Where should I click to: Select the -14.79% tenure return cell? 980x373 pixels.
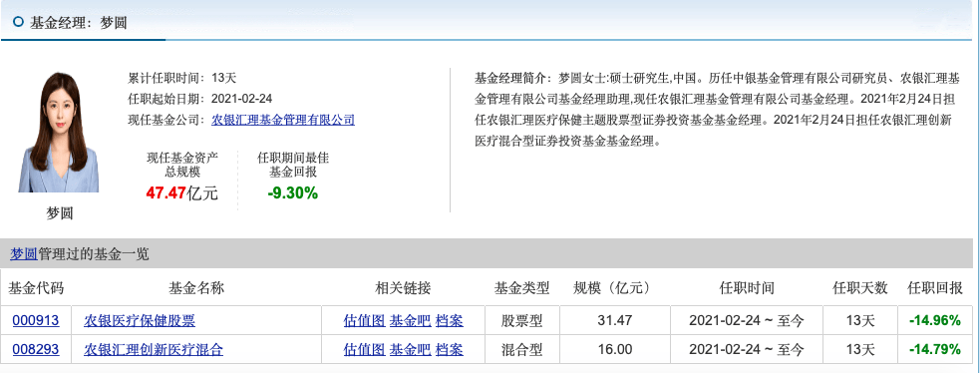click(935, 349)
